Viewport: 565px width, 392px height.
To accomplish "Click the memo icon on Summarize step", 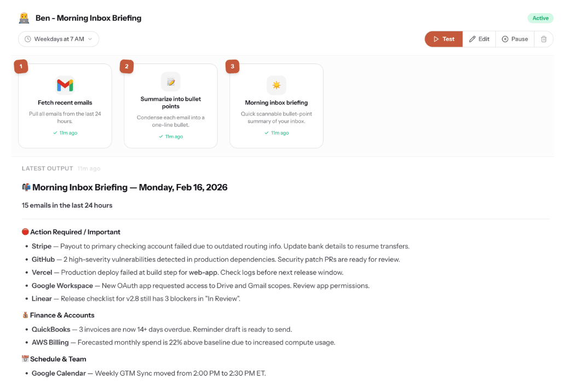I will point(171,82).
